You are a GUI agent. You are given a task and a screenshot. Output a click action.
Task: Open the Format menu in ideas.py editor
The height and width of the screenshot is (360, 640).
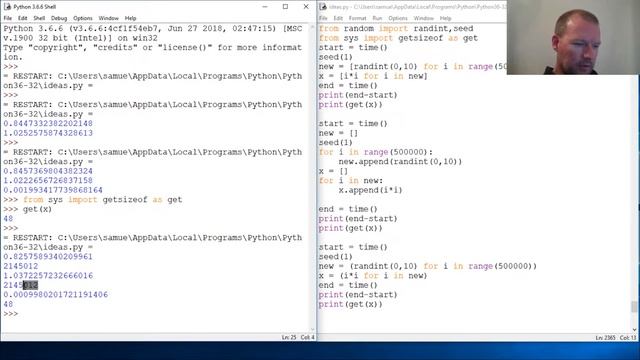point(358,18)
